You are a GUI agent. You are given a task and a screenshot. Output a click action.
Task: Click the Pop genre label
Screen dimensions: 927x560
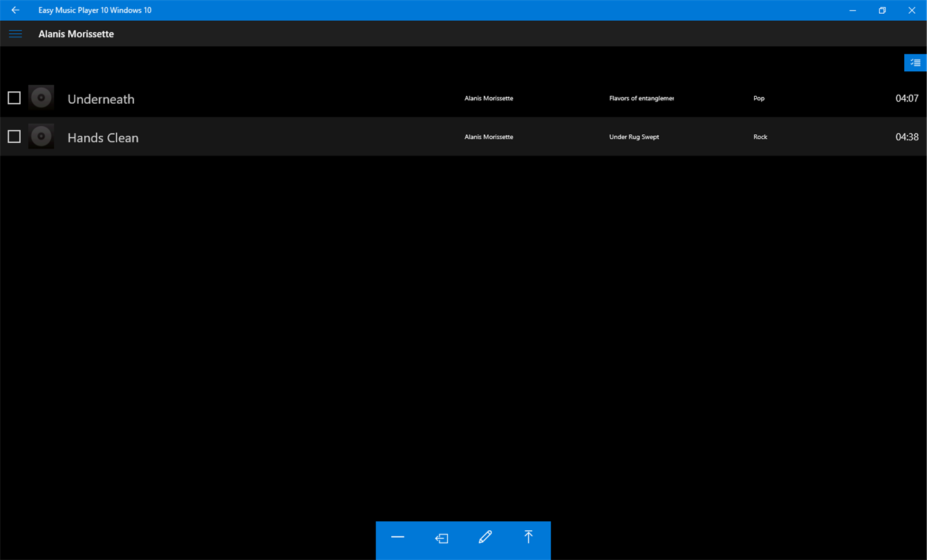click(759, 98)
